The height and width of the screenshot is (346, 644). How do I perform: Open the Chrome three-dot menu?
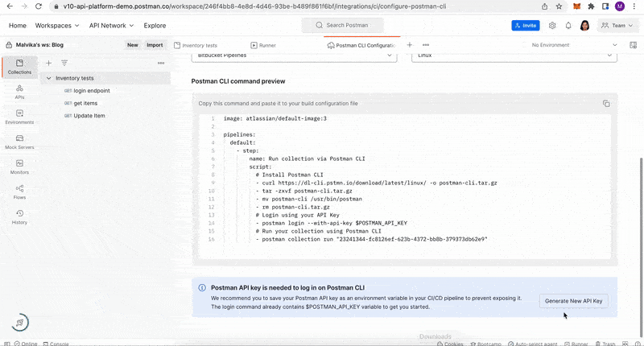(634, 6)
